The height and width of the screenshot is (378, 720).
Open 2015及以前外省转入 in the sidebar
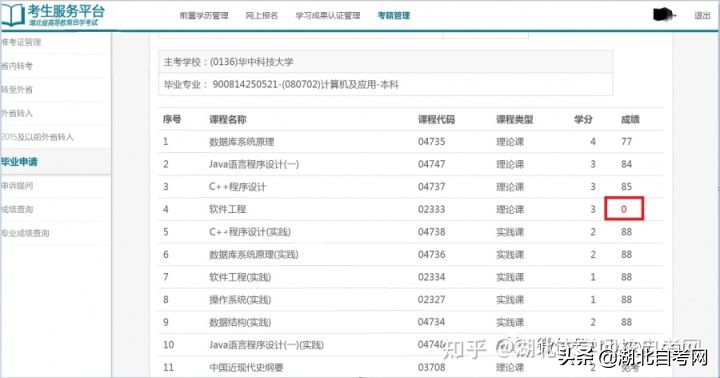click(37, 137)
